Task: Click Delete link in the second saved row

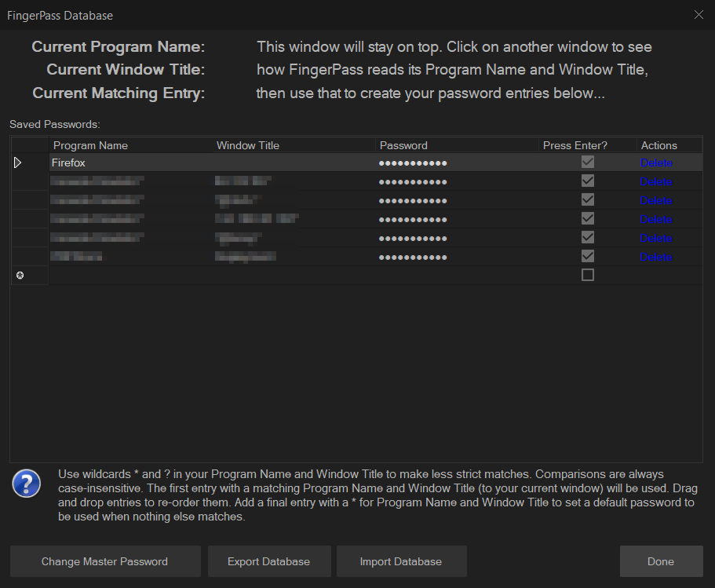Action: (x=656, y=181)
